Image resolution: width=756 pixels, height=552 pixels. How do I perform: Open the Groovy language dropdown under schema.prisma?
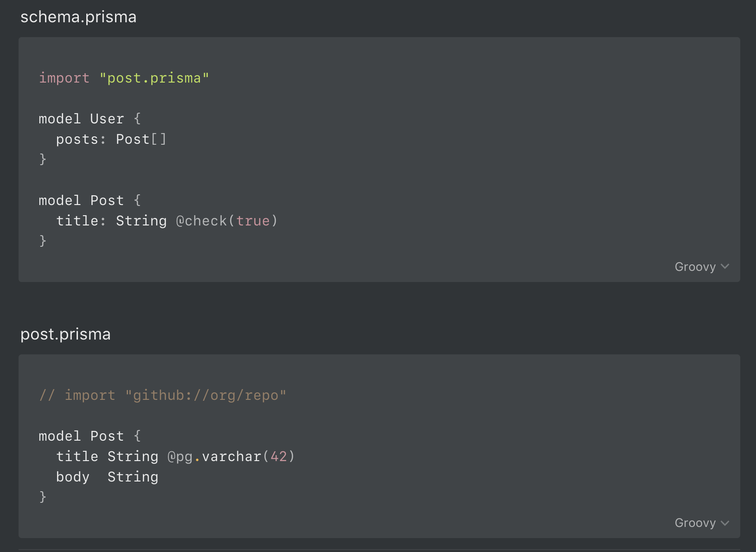click(702, 267)
